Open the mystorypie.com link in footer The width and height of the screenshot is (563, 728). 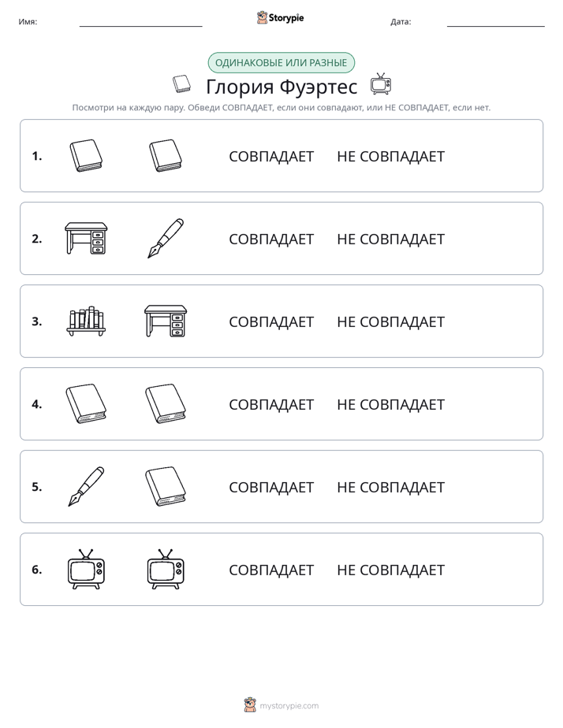(289, 706)
